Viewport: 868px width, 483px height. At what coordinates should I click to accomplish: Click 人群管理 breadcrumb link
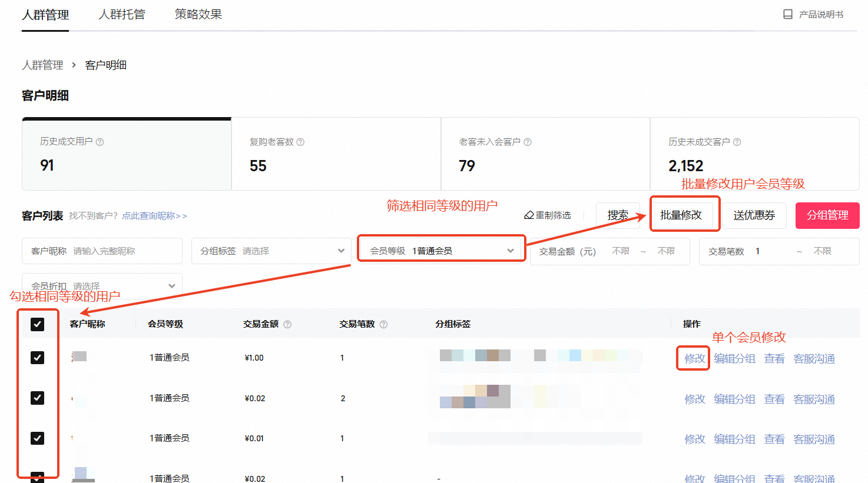[x=42, y=65]
